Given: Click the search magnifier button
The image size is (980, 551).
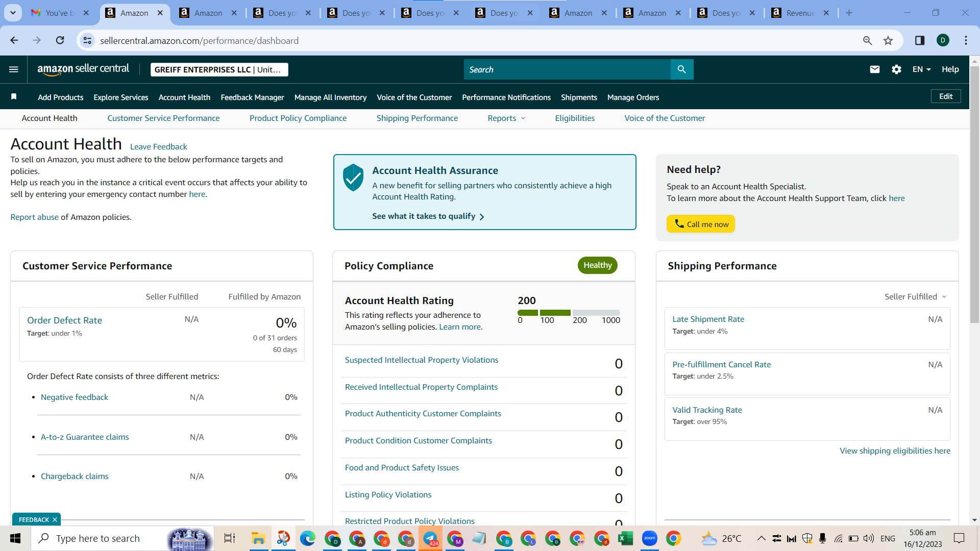Looking at the screenshot, I should tap(682, 69).
